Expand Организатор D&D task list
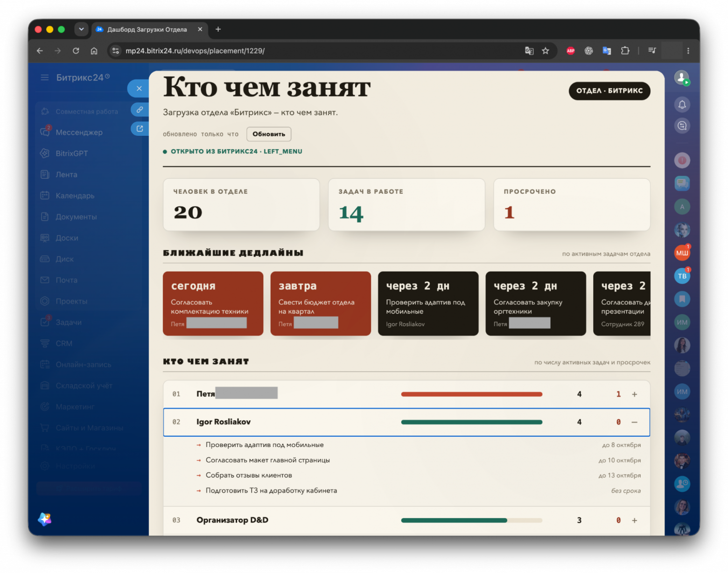Image resolution: width=728 pixels, height=573 pixels. (634, 520)
